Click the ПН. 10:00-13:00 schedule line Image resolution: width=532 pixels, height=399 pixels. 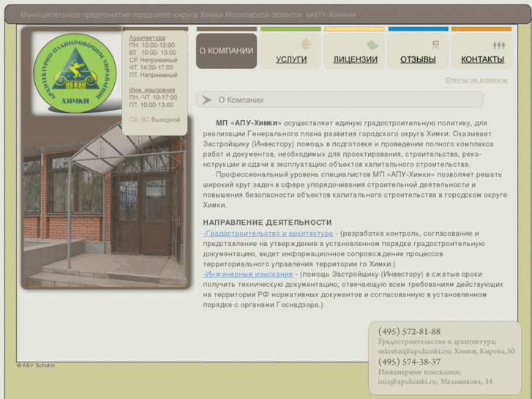152,45
